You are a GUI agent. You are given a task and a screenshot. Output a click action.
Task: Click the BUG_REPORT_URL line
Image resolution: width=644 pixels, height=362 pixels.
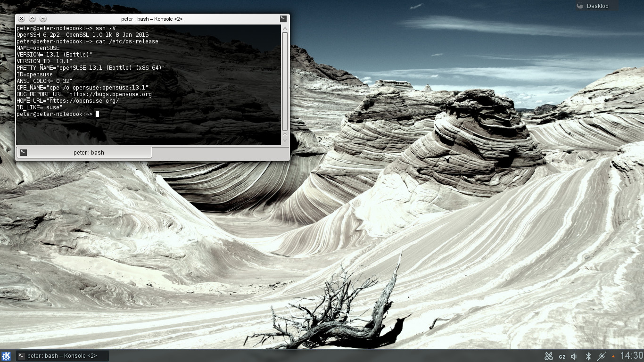click(x=86, y=94)
